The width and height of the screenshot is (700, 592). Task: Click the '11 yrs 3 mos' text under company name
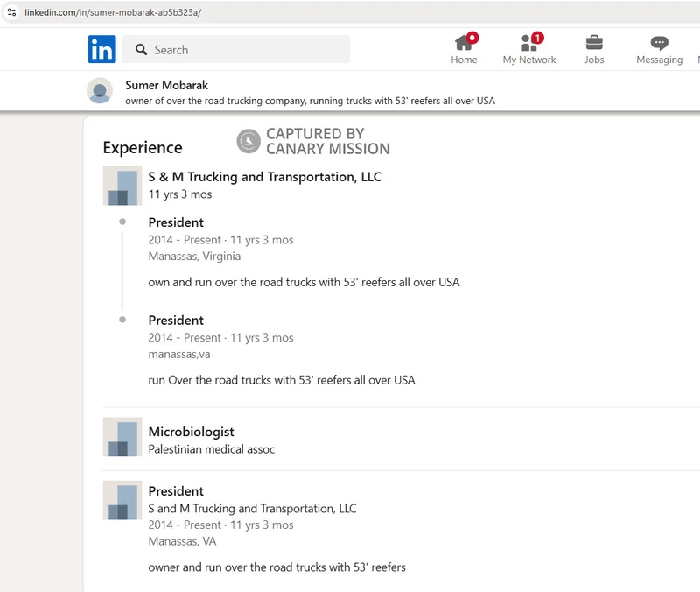click(x=180, y=194)
